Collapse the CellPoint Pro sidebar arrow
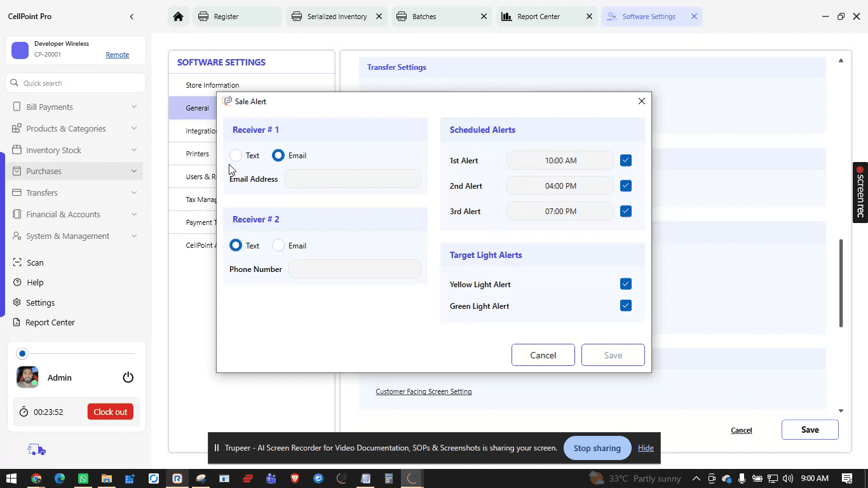The height and width of the screenshot is (488, 868). pos(132,17)
